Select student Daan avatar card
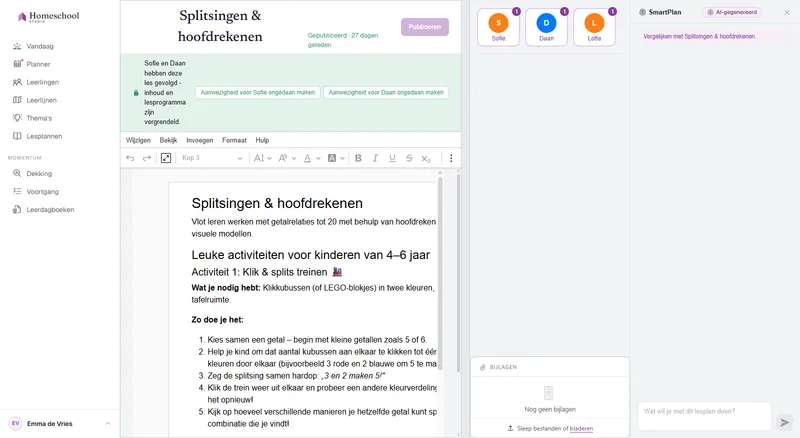800x438 pixels. point(546,27)
